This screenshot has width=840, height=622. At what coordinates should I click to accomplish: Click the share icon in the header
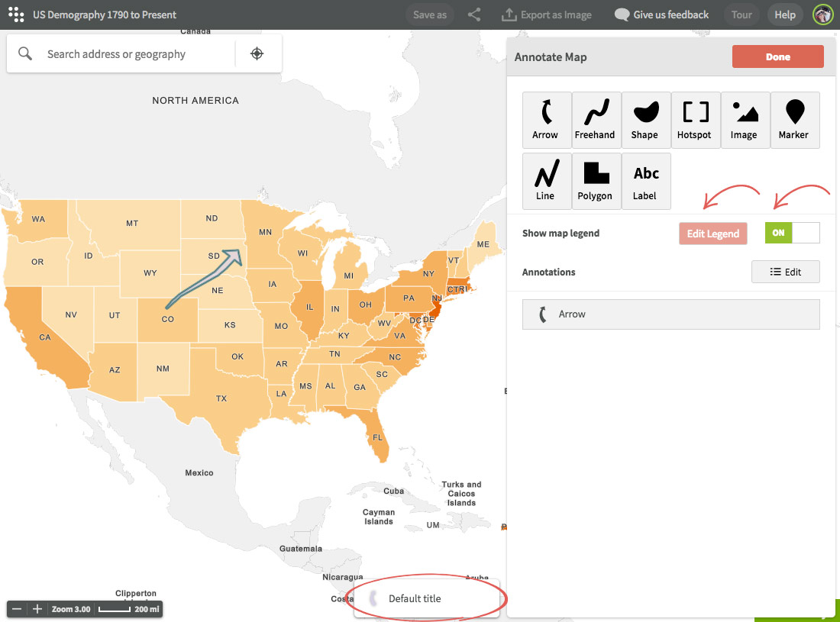(x=474, y=15)
